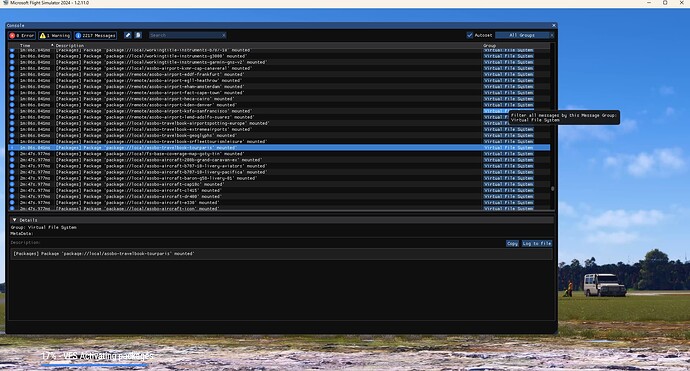Click the clear console eraser icon
The width and height of the screenshot is (690, 371).
click(x=128, y=35)
